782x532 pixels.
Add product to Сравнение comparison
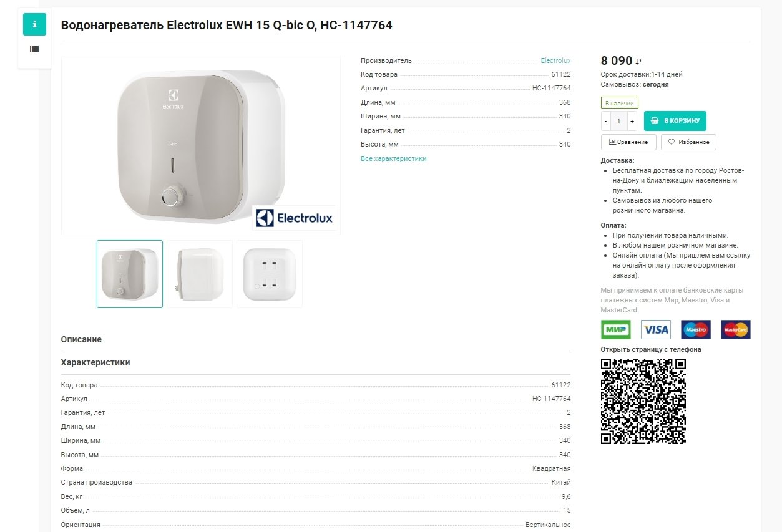click(628, 142)
